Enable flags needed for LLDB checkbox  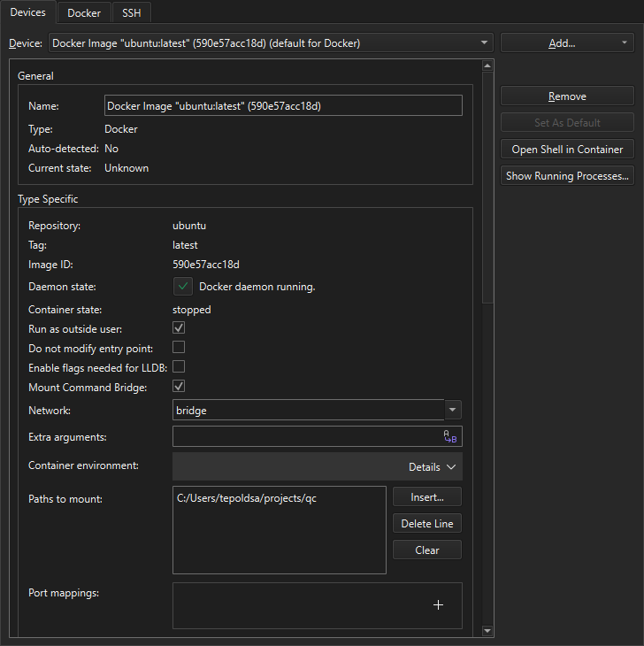tap(179, 366)
